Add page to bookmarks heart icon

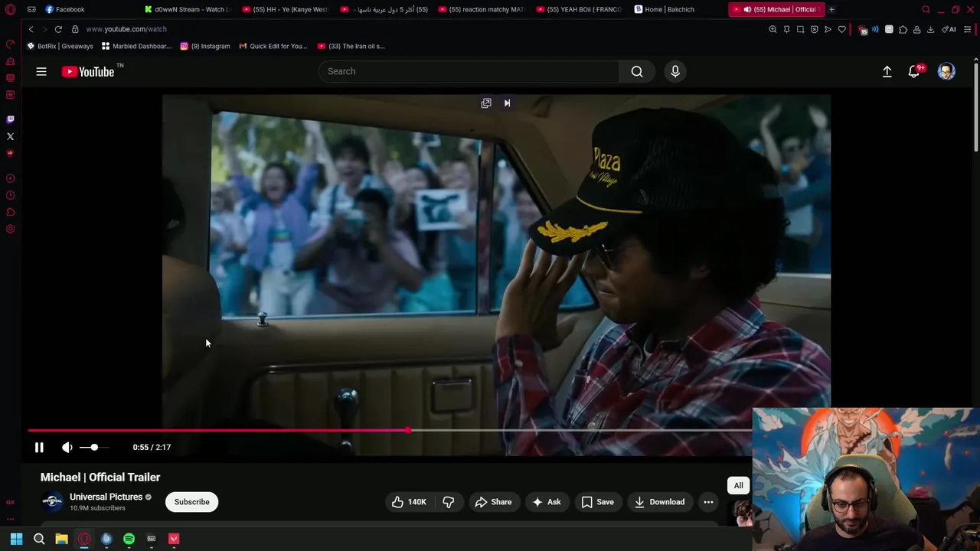tap(841, 29)
